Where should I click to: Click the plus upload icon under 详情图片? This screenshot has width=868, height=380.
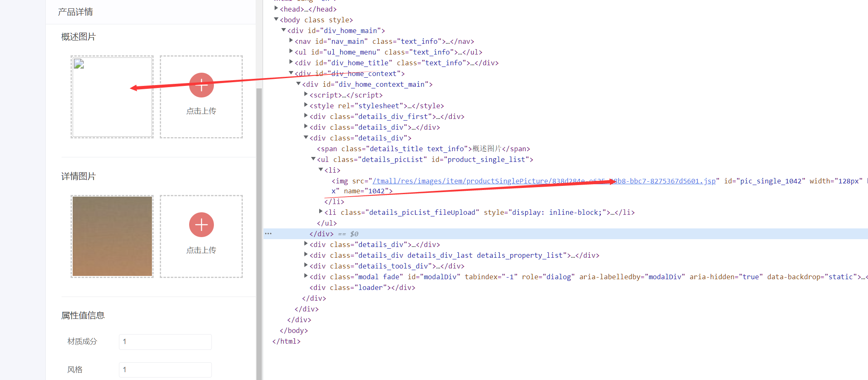[202, 225]
